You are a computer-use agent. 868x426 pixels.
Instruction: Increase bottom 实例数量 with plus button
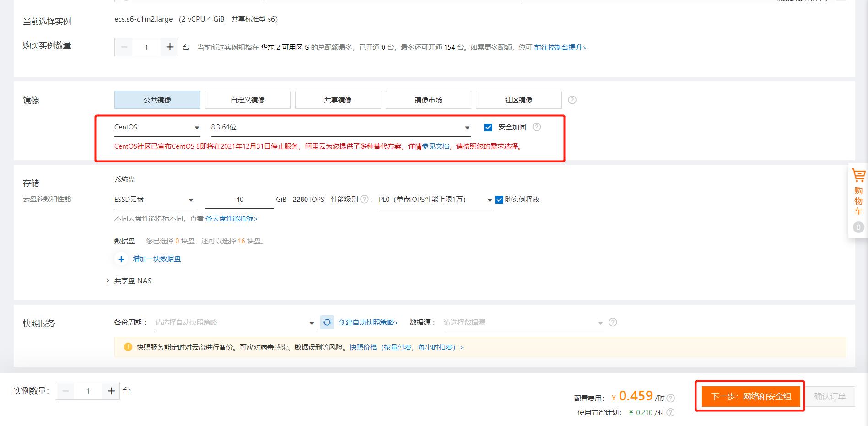click(111, 391)
